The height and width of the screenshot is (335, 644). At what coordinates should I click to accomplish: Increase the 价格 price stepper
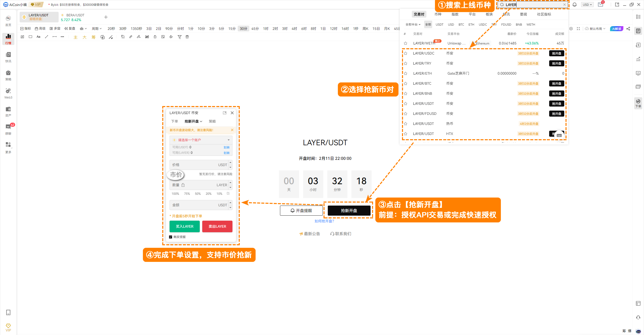[230, 163]
